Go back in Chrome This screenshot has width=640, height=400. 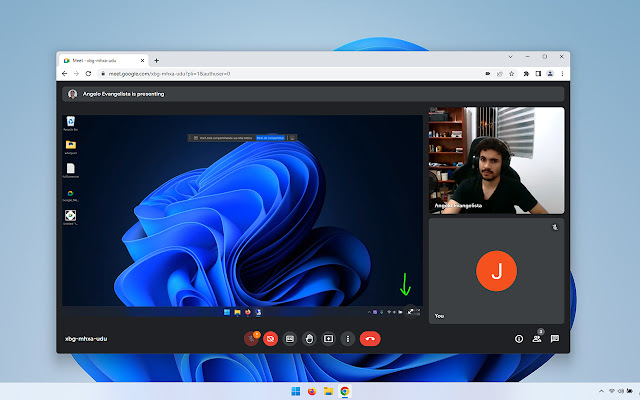(64, 73)
